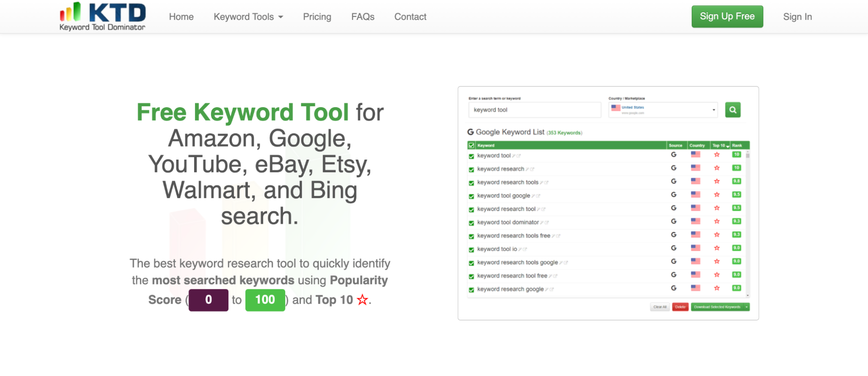Click the green magnifier search button
Image resolution: width=868 pixels, height=376 pixels.
pyautogui.click(x=733, y=110)
